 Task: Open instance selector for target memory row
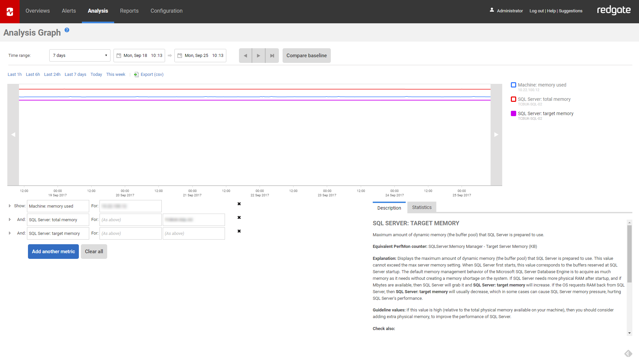coord(194,234)
